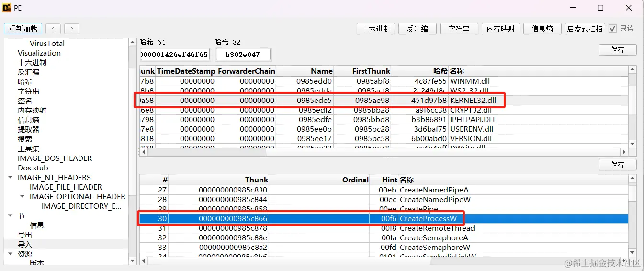Screen dimensions: 644x271
Task: Select IMAGE_FILE_HEADER tree item
Action: (66, 187)
